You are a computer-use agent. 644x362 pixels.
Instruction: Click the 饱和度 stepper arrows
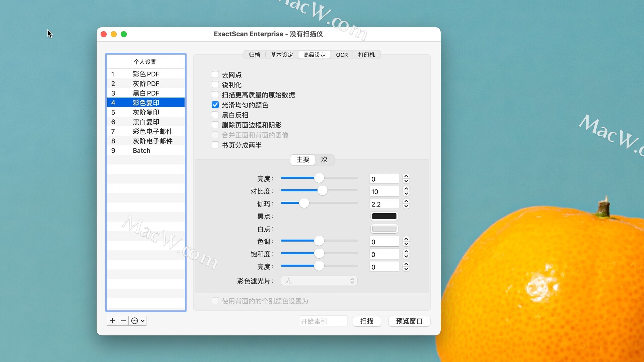pos(406,254)
